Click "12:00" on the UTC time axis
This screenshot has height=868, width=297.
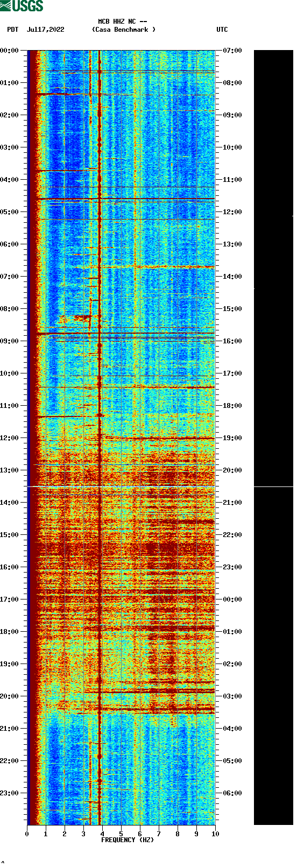pyautogui.click(x=232, y=212)
